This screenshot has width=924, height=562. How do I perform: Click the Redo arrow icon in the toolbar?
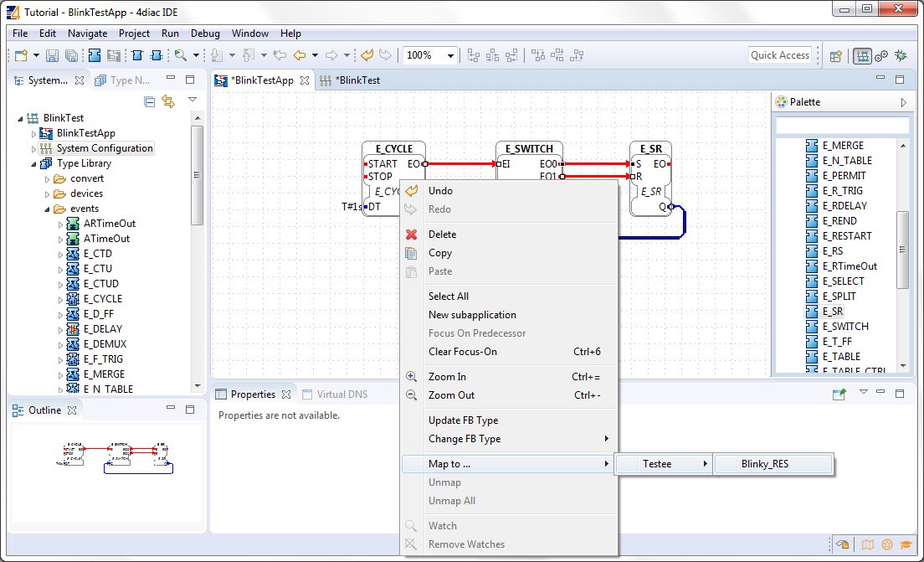[385, 55]
